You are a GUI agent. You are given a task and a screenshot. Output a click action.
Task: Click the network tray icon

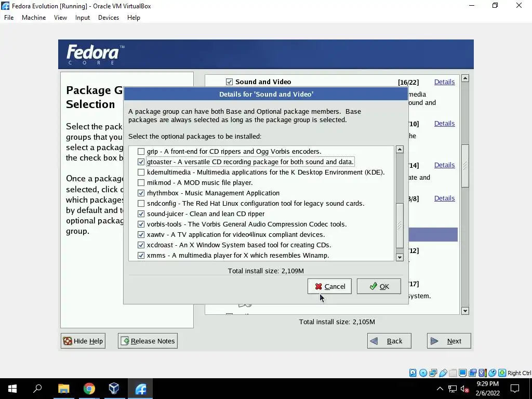(453, 389)
